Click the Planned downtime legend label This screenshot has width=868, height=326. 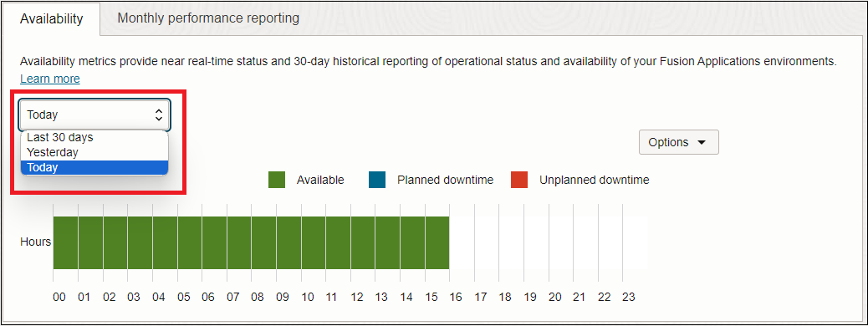(x=445, y=180)
